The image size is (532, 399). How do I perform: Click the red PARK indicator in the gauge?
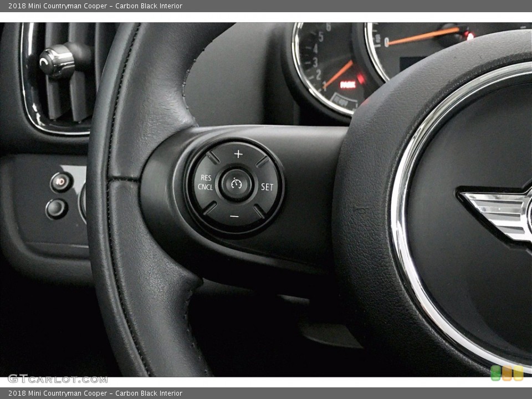pyautogui.click(x=348, y=84)
